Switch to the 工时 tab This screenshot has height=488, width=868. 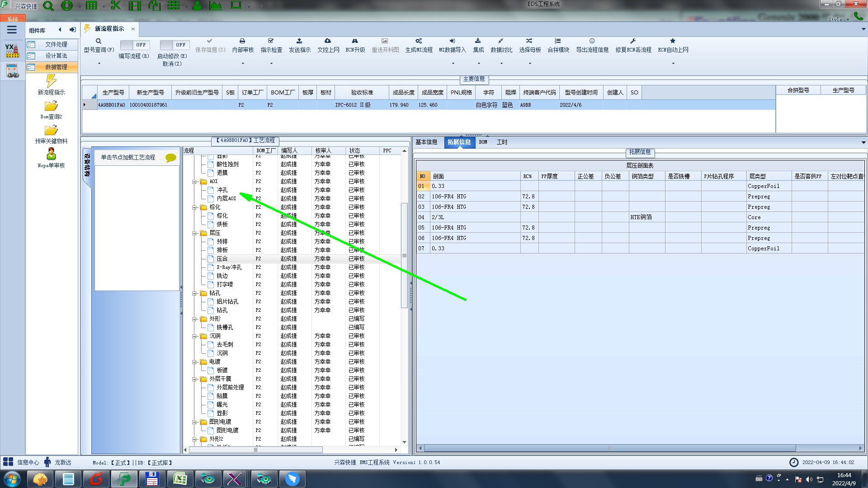click(502, 142)
